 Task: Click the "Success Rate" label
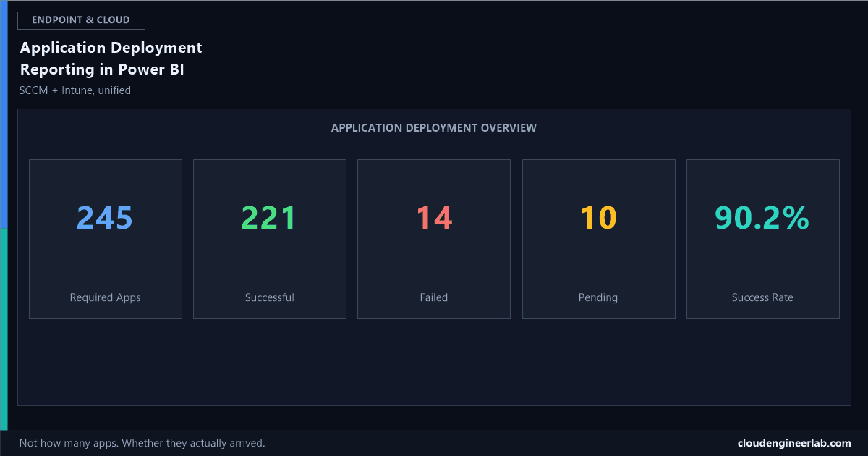point(762,297)
